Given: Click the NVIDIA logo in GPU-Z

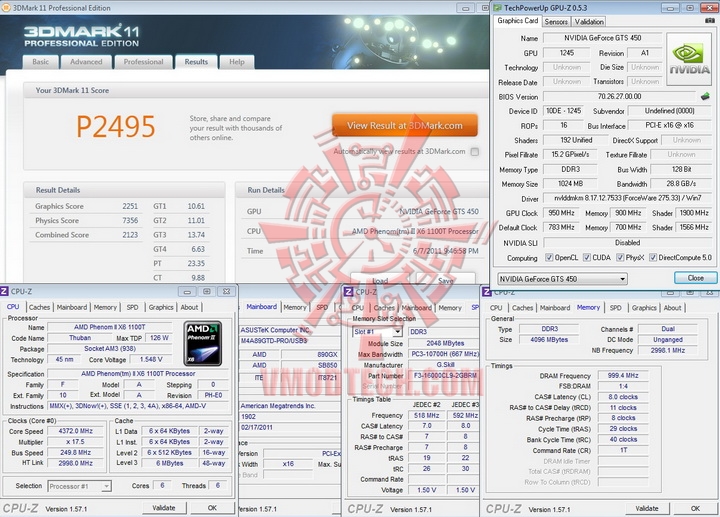Looking at the screenshot, I should (x=689, y=59).
